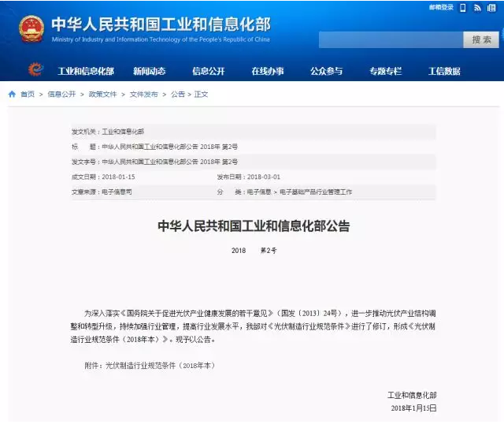This screenshot has width=504, height=428.
Task: Open 邮箱登录 mailbox login link
Action: coord(441,7)
